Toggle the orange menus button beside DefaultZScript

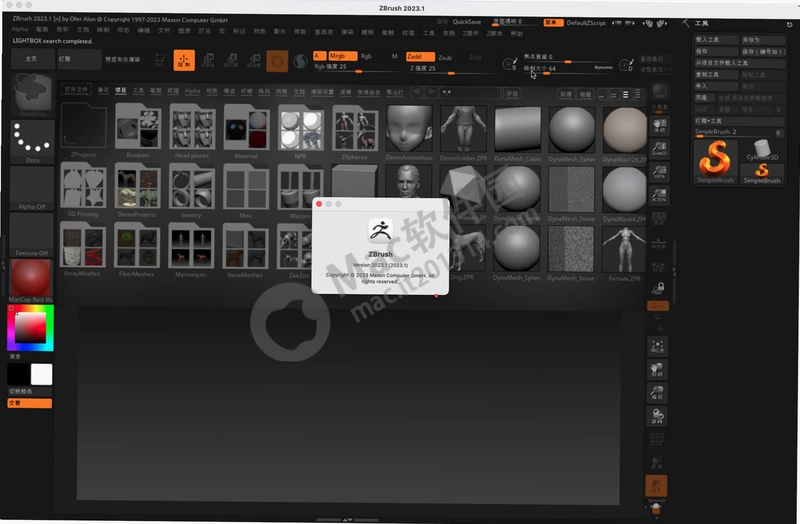pyautogui.click(x=553, y=22)
